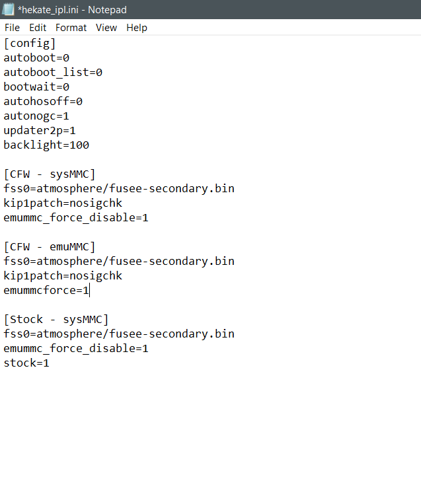Click the Notepad icon in title bar
The height and width of the screenshot is (504, 421).
click(9, 9)
